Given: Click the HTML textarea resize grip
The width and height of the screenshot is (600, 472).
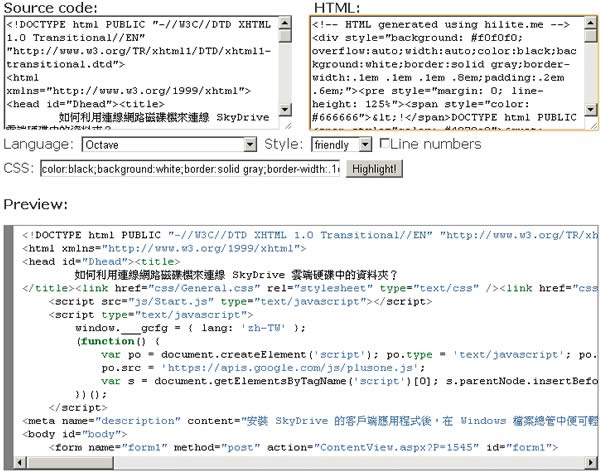Looking at the screenshot, I should 593,125.
